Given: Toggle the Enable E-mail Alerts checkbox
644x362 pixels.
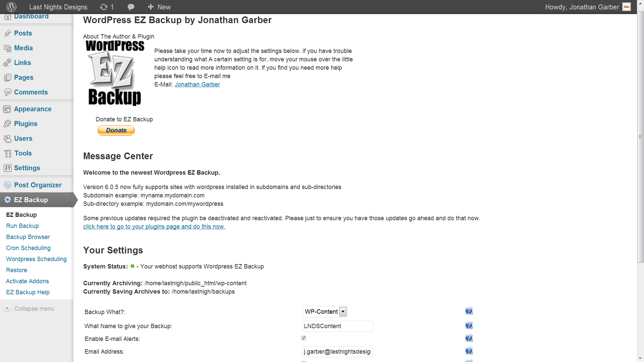Looking at the screenshot, I should click(304, 338).
